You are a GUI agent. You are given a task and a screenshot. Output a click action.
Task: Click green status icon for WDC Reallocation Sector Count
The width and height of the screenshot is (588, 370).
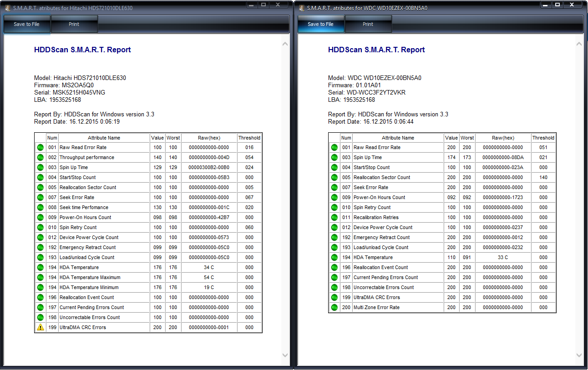pyautogui.click(x=335, y=177)
